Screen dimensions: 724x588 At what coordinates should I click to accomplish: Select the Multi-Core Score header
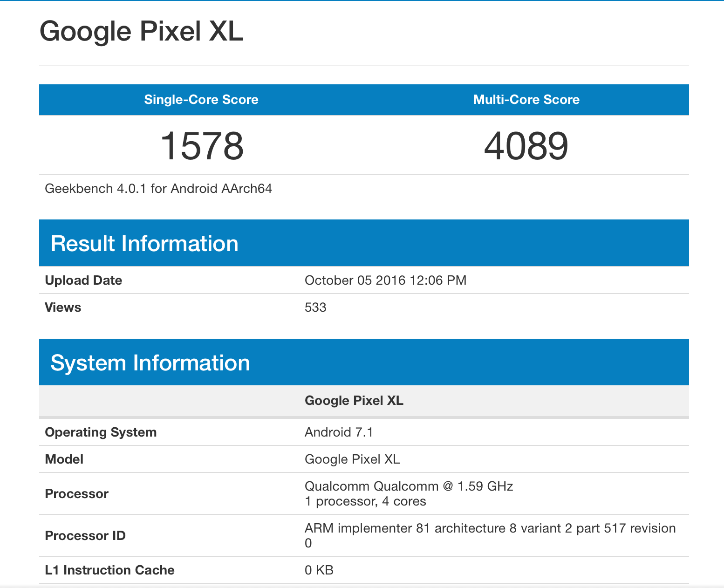[526, 100]
